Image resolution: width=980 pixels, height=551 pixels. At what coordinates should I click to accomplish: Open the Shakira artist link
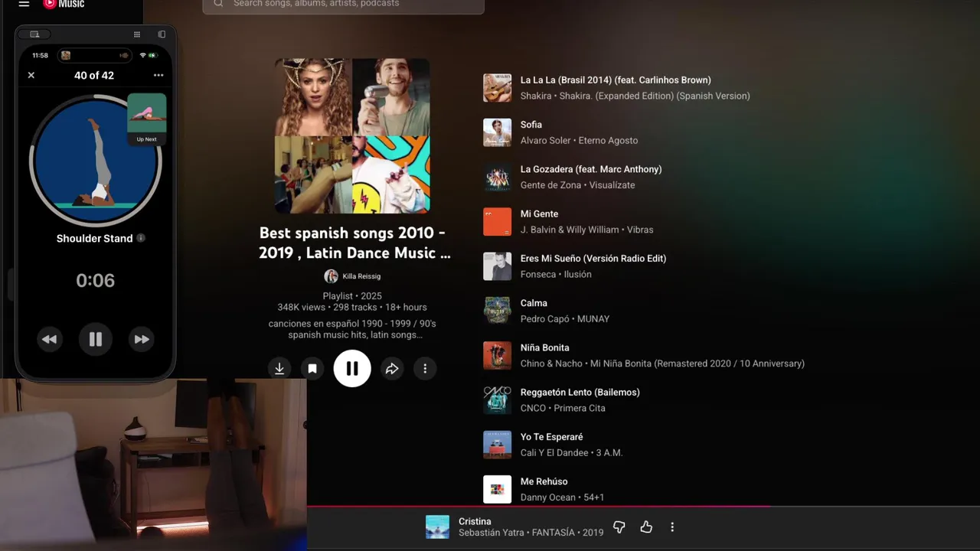pos(536,96)
